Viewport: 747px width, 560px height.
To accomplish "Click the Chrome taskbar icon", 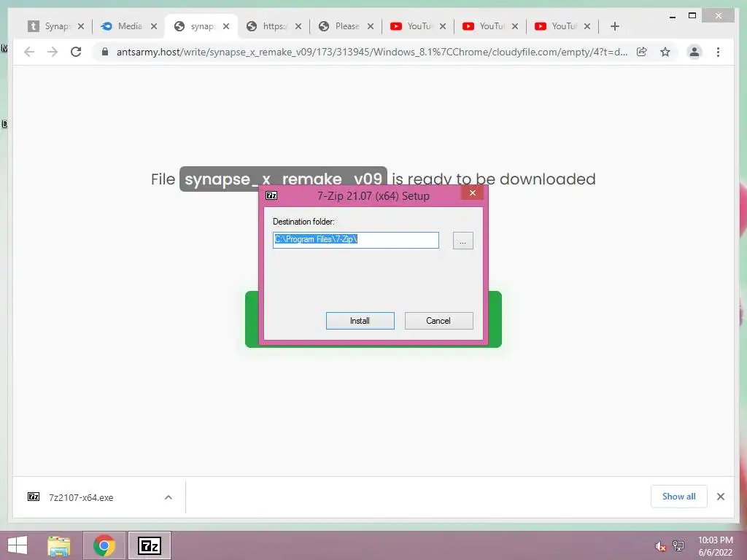I will [x=104, y=545].
